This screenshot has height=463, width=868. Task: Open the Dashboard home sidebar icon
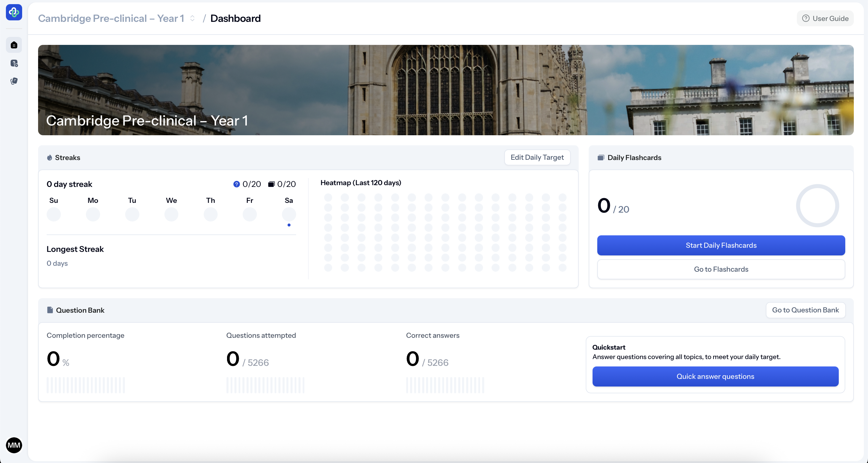tap(14, 45)
